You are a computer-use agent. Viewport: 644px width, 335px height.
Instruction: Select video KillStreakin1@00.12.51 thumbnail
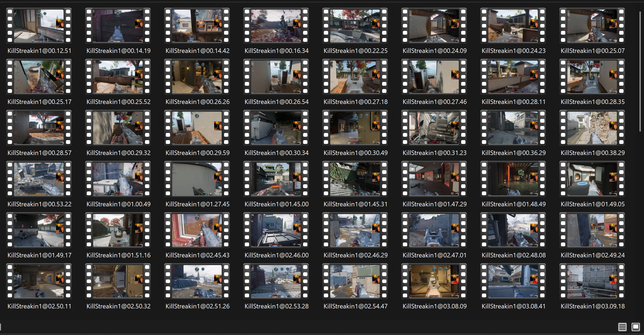pyautogui.click(x=39, y=26)
